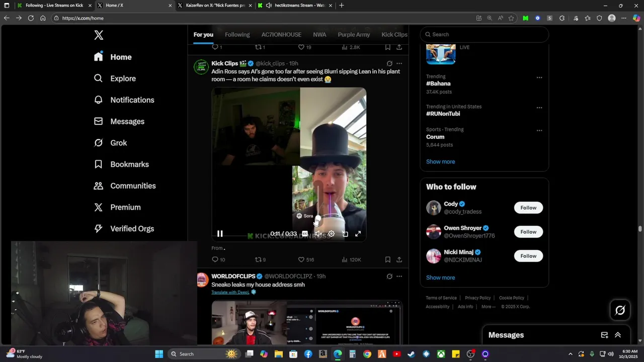The height and width of the screenshot is (362, 644).
Task: Open options for Corum trend
Action: coord(539,131)
